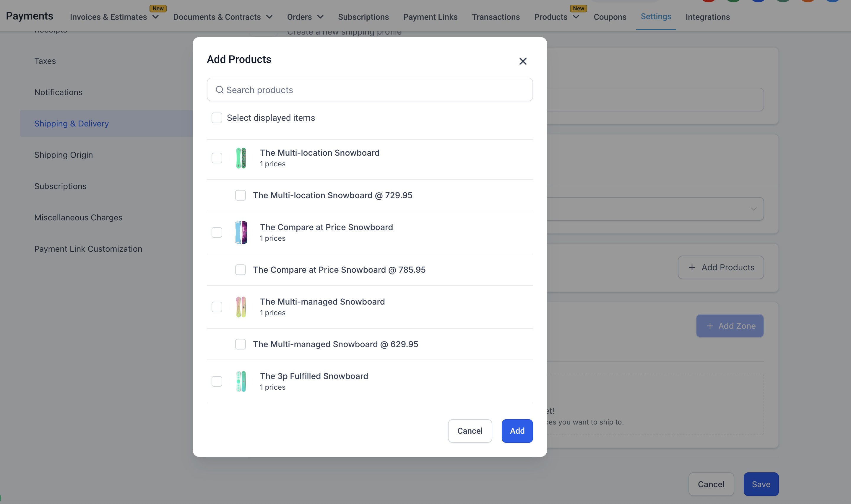Click the search magnifier icon in product search

(219, 90)
